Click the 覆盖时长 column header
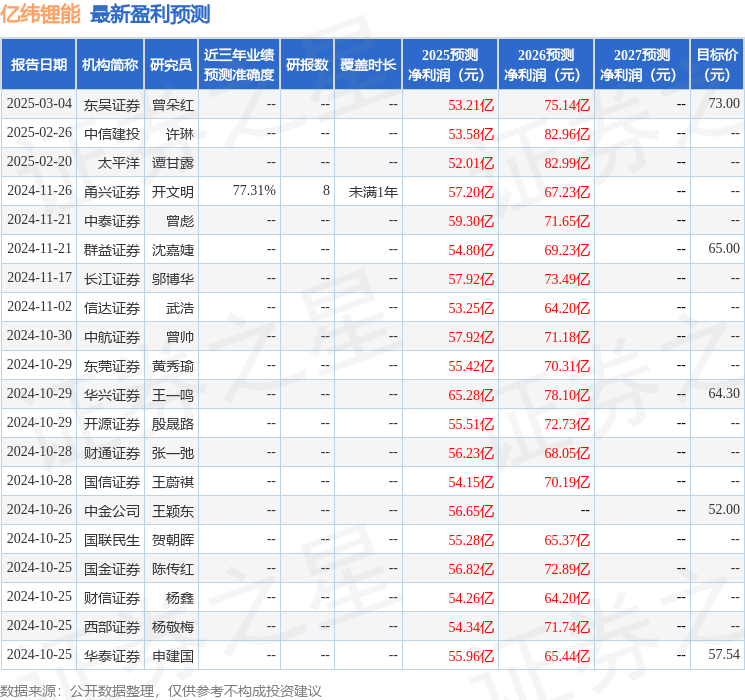The image size is (745, 700). pos(368,65)
